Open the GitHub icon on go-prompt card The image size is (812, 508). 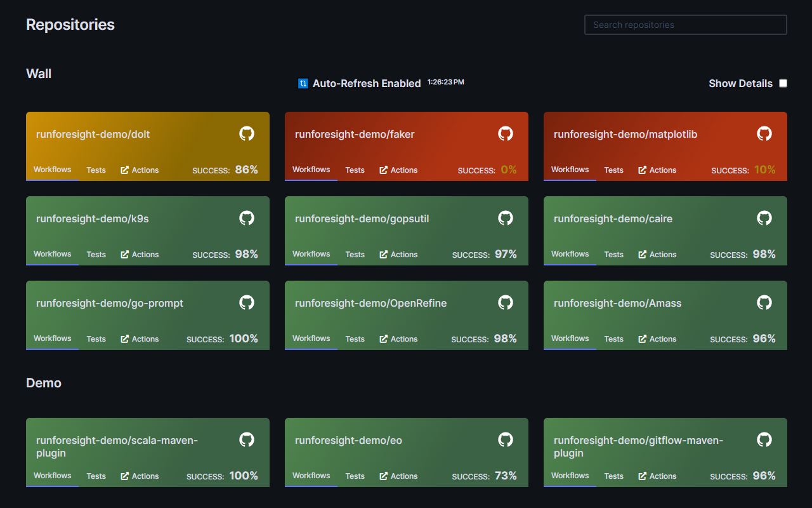click(246, 303)
